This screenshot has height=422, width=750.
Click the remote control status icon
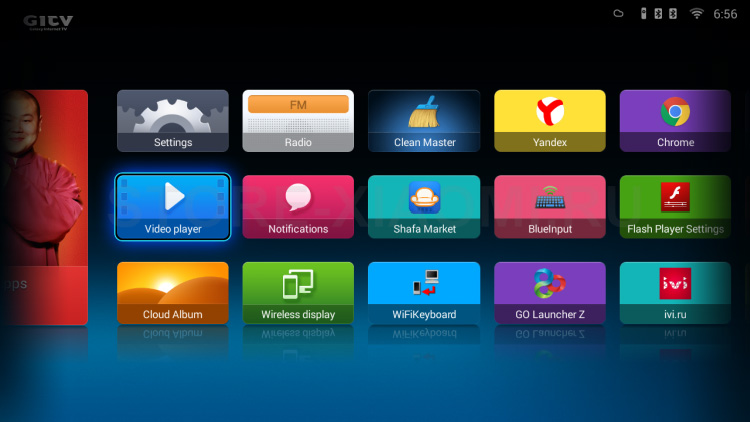click(x=643, y=13)
